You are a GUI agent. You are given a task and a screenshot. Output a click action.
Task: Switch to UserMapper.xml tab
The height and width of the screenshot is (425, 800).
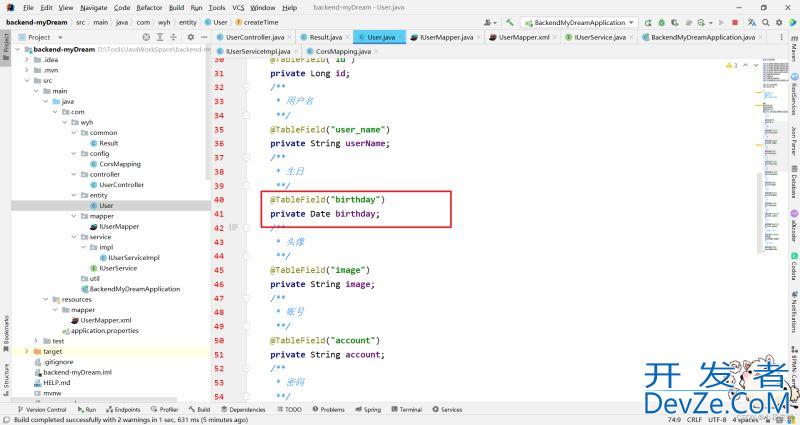522,37
